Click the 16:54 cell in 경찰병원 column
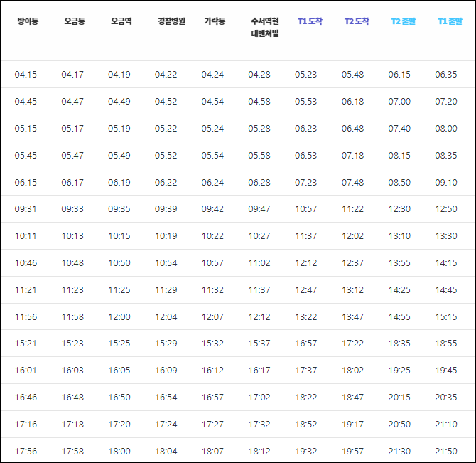The height and width of the screenshot is (463, 476). (x=166, y=398)
